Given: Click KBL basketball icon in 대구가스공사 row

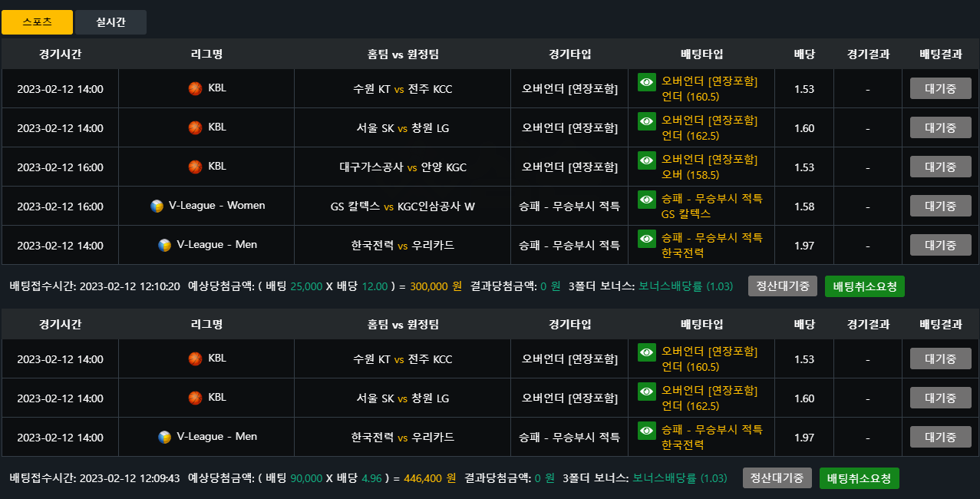Looking at the screenshot, I should [x=195, y=167].
